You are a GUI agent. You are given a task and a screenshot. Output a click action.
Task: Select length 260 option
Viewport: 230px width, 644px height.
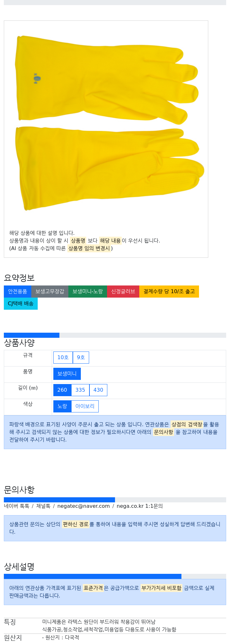[62, 390]
